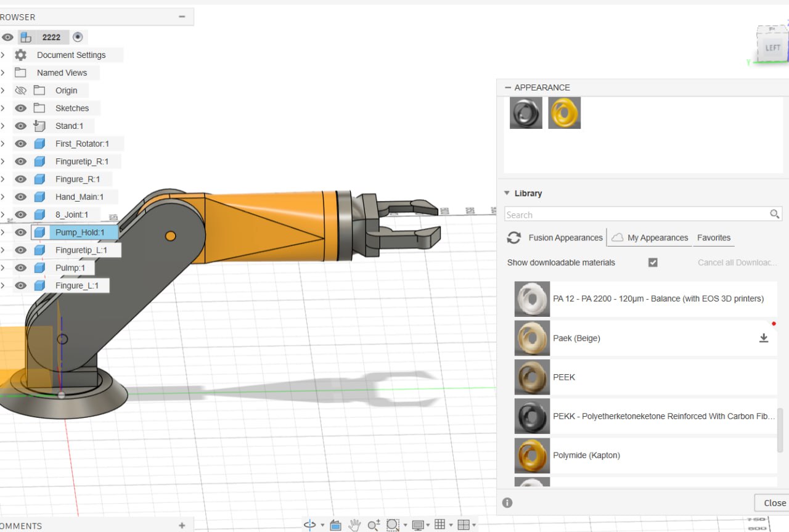Image resolution: width=789 pixels, height=532 pixels.
Task: Click the Zoom Window tool icon
Action: pos(392,525)
